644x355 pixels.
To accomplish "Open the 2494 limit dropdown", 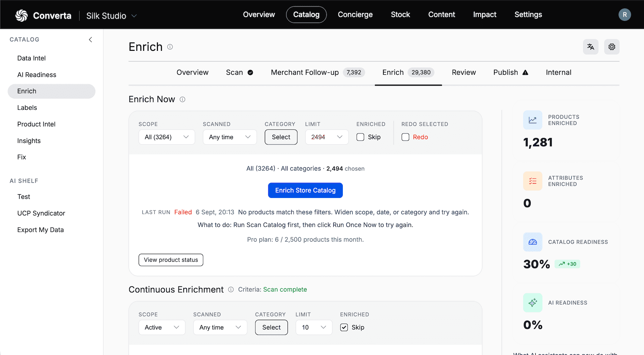I will 327,137.
